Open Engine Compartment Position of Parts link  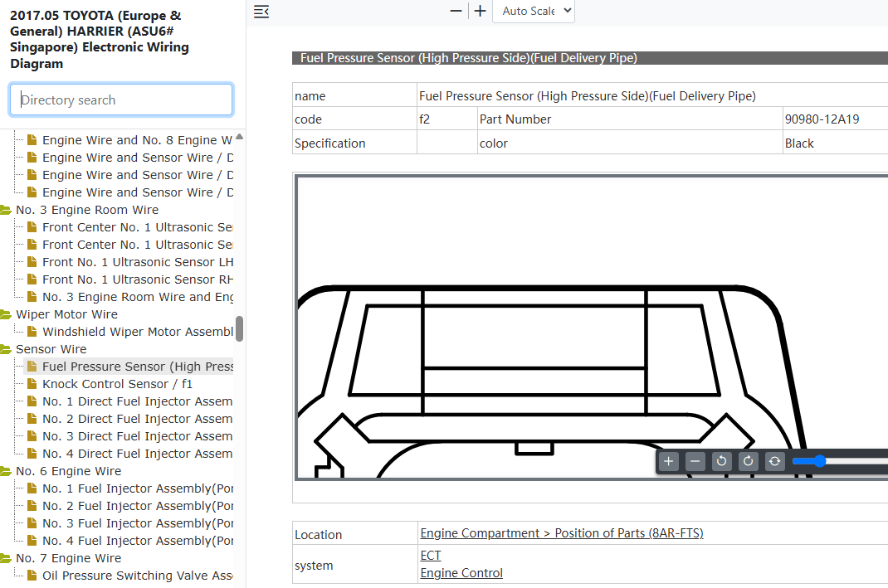point(561,533)
